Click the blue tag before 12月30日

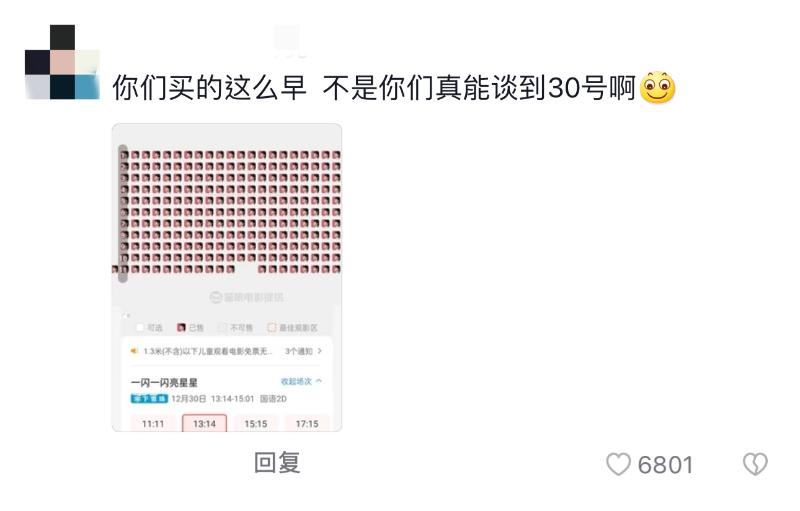click(x=149, y=398)
